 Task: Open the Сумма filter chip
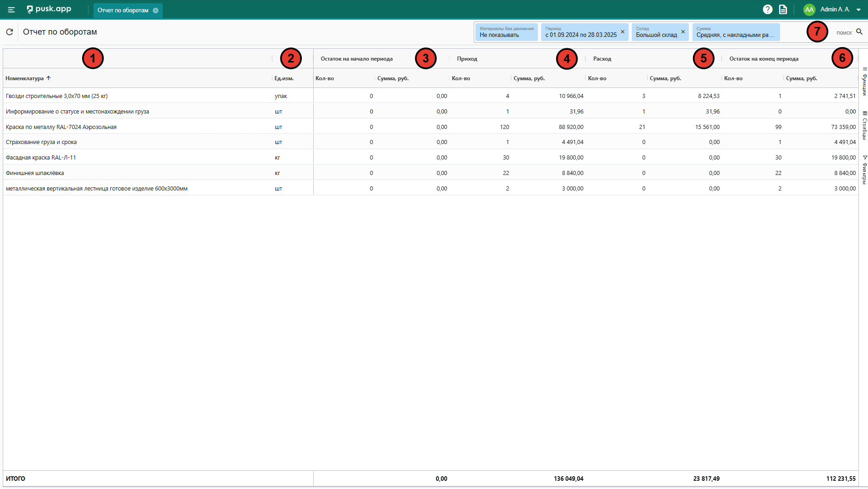[x=736, y=32]
